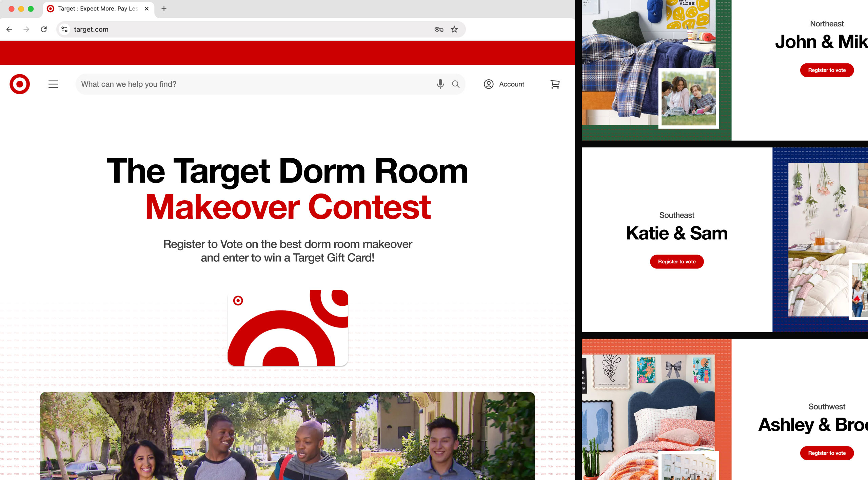Image resolution: width=868 pixels, height=480 pixels.
Task: Click the target.com address bar
Action: (261, 29)
